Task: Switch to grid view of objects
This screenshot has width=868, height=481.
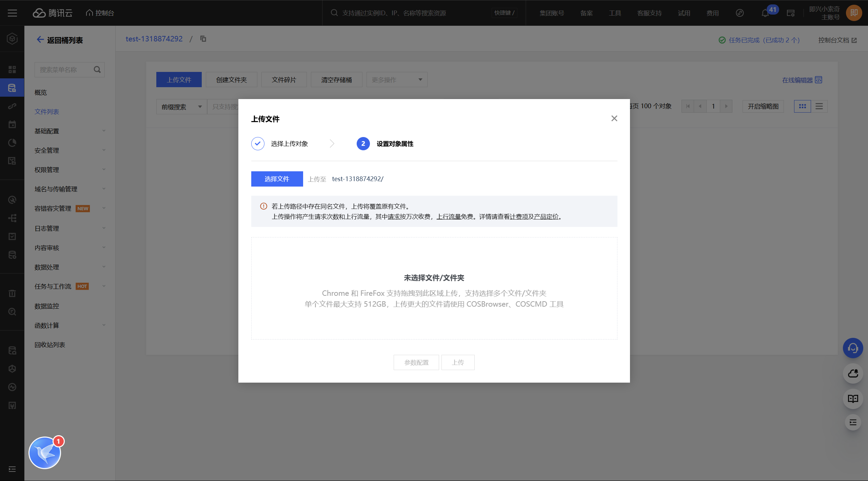Action: point(802,106)
